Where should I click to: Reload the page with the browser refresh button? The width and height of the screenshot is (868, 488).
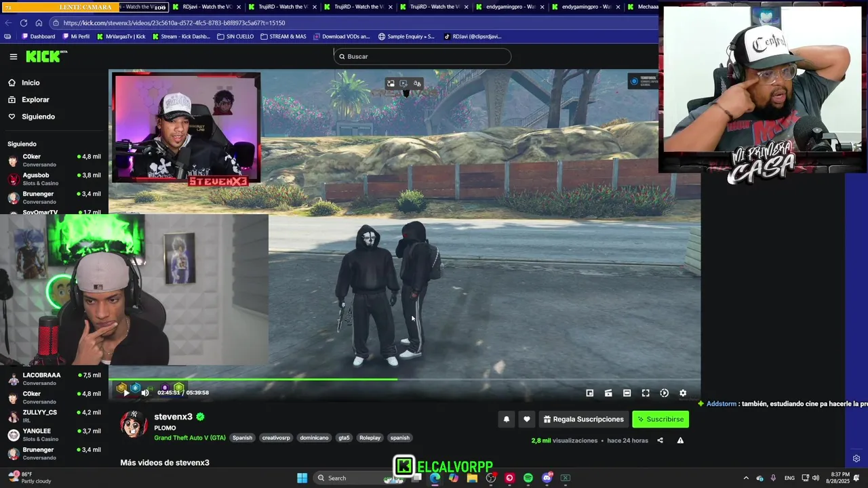pos(24,22)
